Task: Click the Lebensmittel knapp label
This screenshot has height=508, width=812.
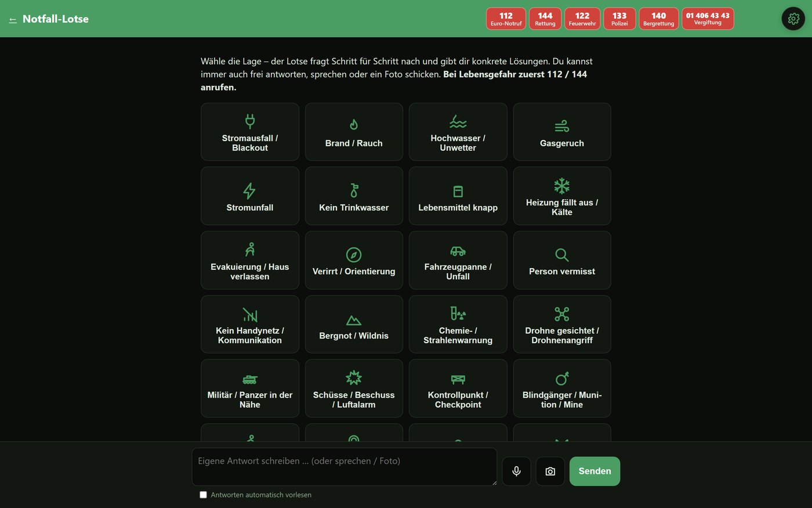Action: [458, 207]
